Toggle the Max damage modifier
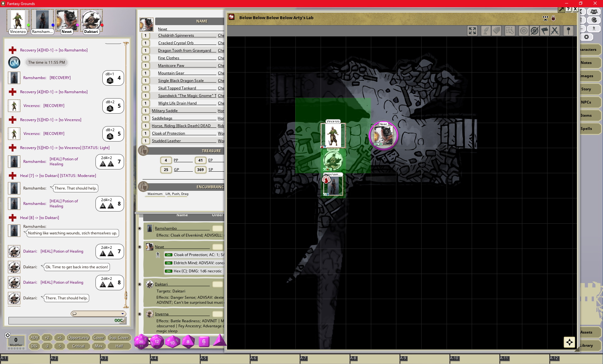The height and width of the screenshot is (364, 603). [x=99, y=346]
